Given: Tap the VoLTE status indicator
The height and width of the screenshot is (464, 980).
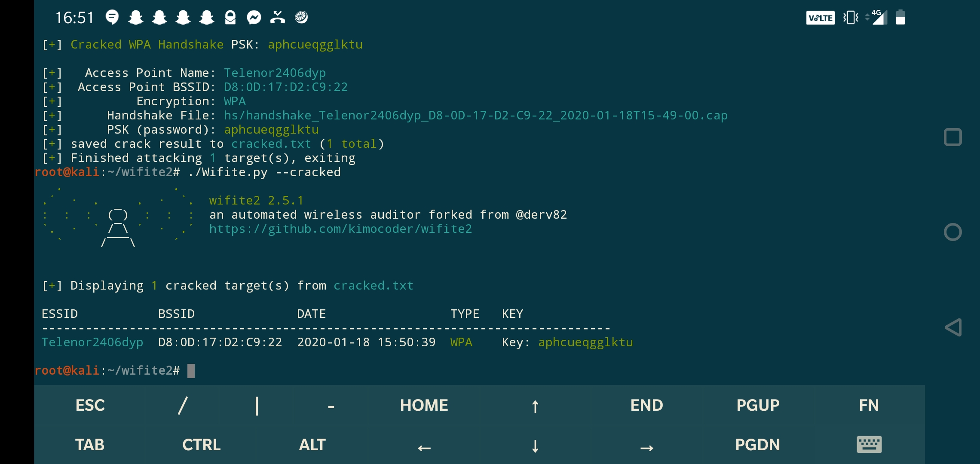Looking at the screenshot, I should tap(820, 18).
